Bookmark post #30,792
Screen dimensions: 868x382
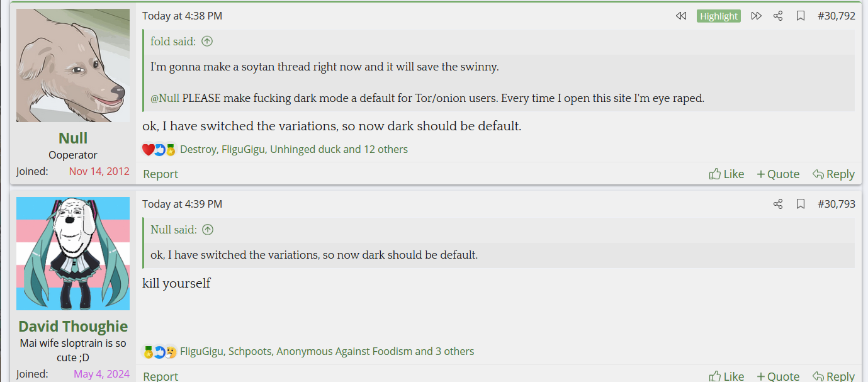pos(801,16)
